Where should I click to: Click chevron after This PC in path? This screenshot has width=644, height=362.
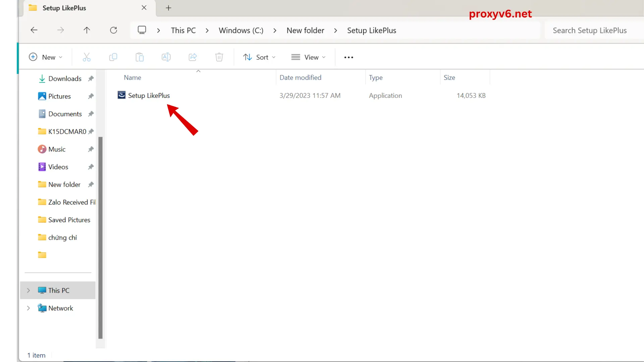point(207,31)
